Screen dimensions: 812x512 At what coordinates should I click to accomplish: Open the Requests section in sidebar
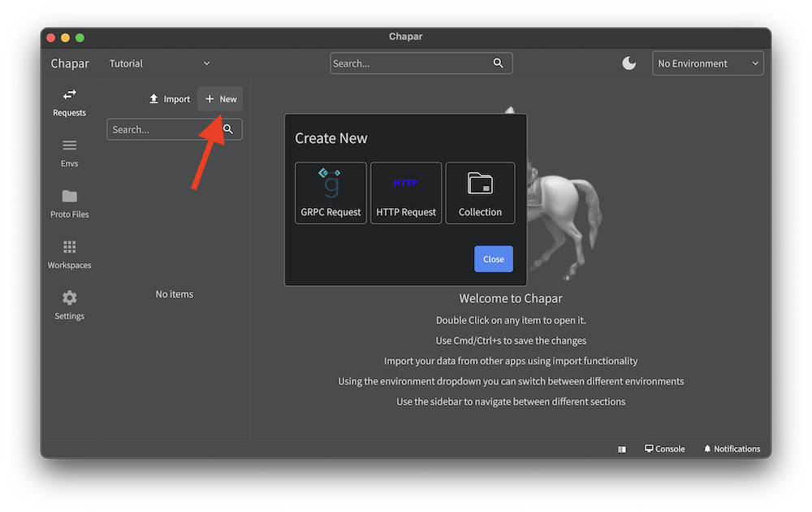[x=69, y=102]
